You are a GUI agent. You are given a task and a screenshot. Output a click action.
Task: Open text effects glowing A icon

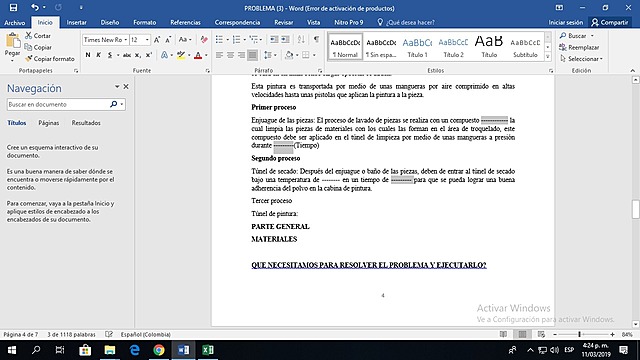tap(164, 55)
